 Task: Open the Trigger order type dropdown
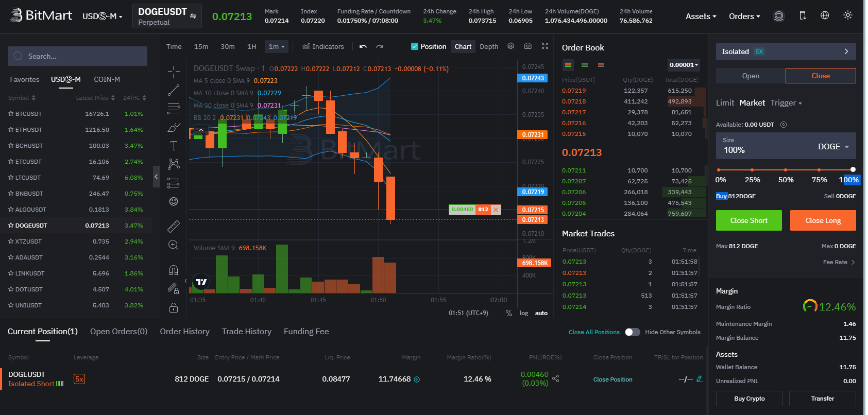pos(786,103)
